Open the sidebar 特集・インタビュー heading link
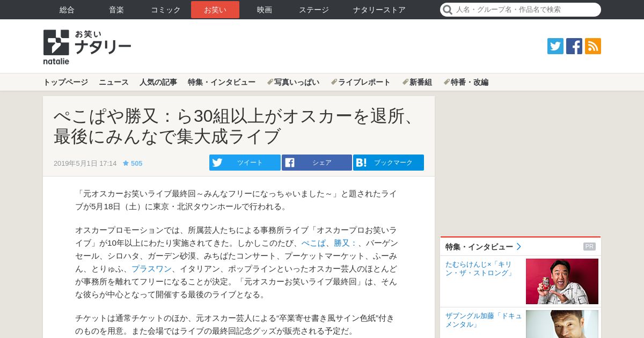Screen dimensions: 644x338 (x=483, y=247)
